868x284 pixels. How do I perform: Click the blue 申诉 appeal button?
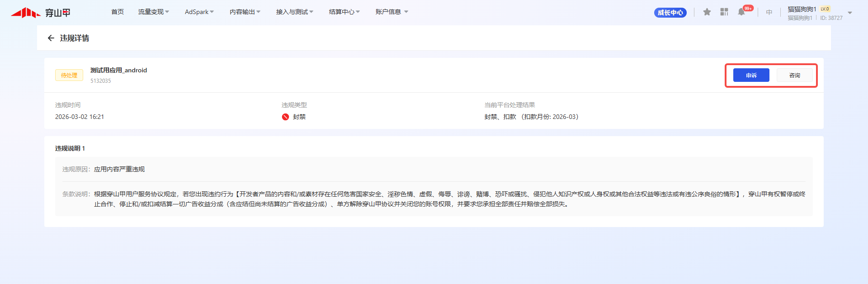751,76
